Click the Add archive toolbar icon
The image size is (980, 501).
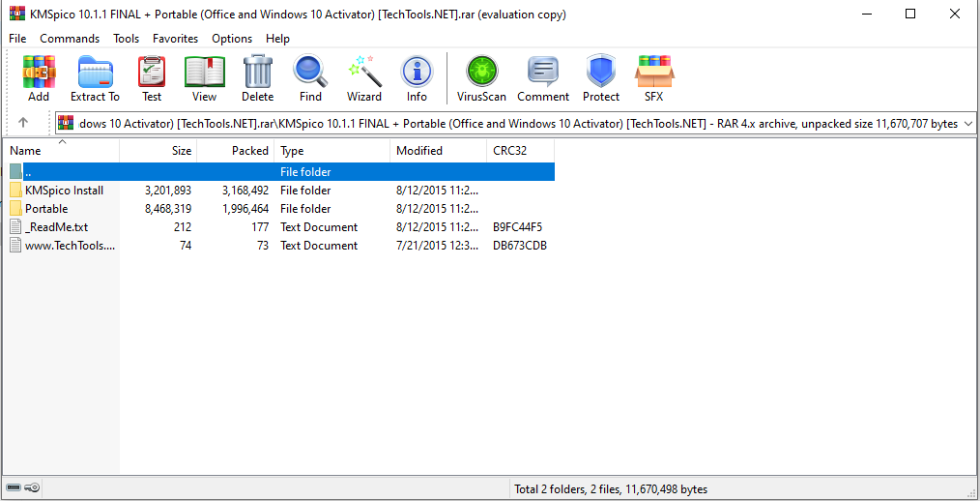click(39, 72)
